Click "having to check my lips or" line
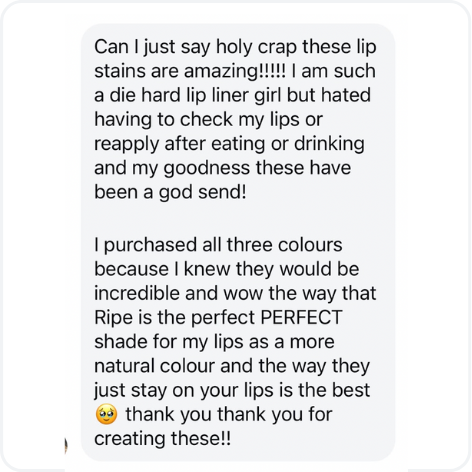 pos(209,120)
